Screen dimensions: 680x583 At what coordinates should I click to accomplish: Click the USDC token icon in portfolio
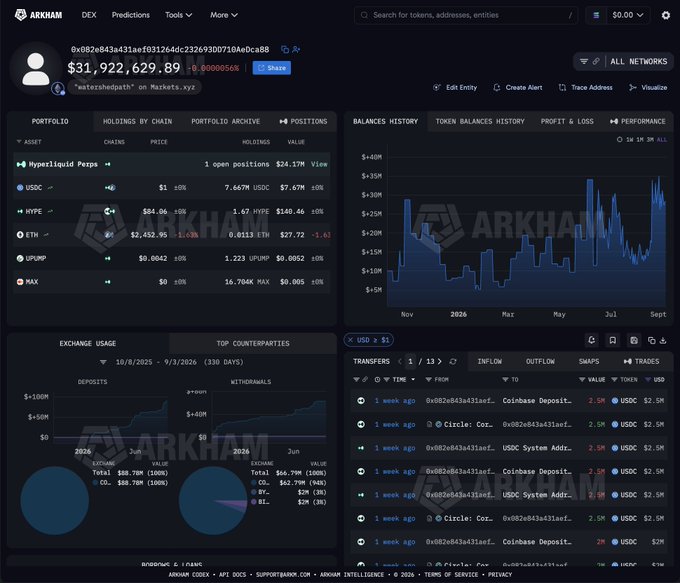click(20, 188)
